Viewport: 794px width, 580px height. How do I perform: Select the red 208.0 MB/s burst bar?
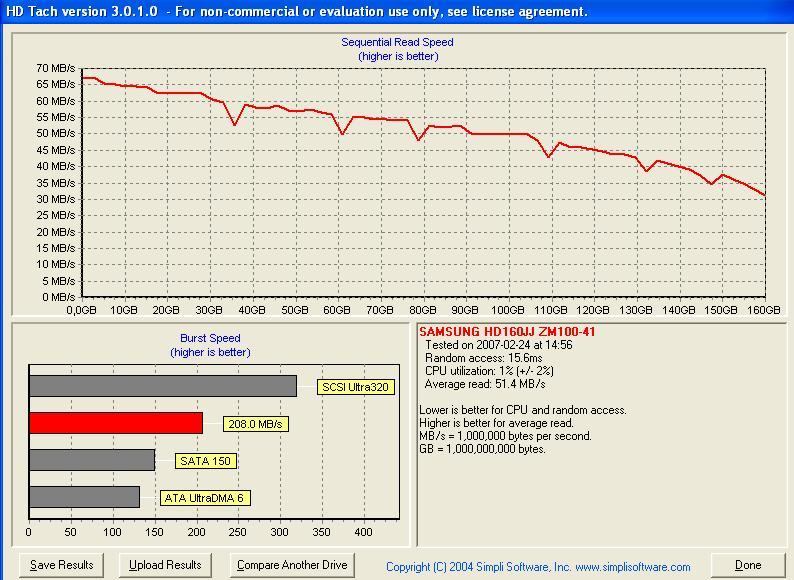pos(116,423)
